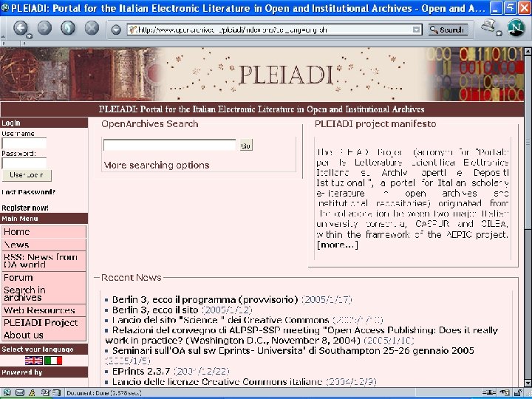
Task: Click the Document: Done status bar text
Action: (x=104, y=393)
